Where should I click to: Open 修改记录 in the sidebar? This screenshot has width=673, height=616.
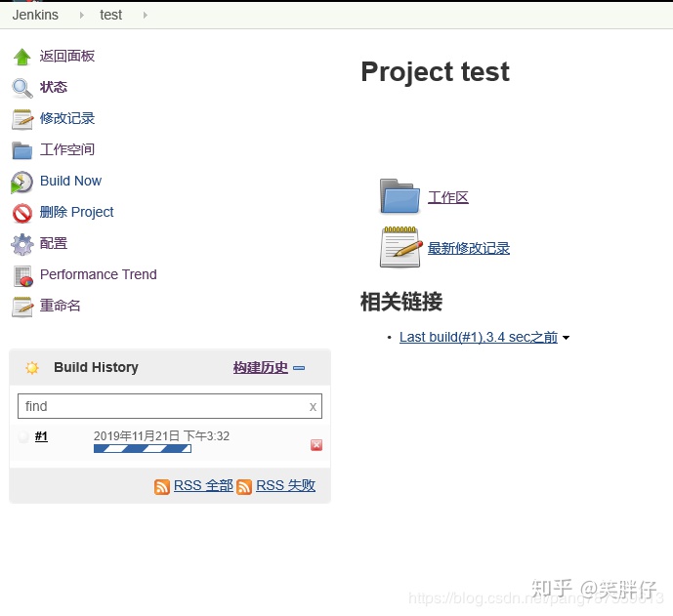[x=67, y=118]
